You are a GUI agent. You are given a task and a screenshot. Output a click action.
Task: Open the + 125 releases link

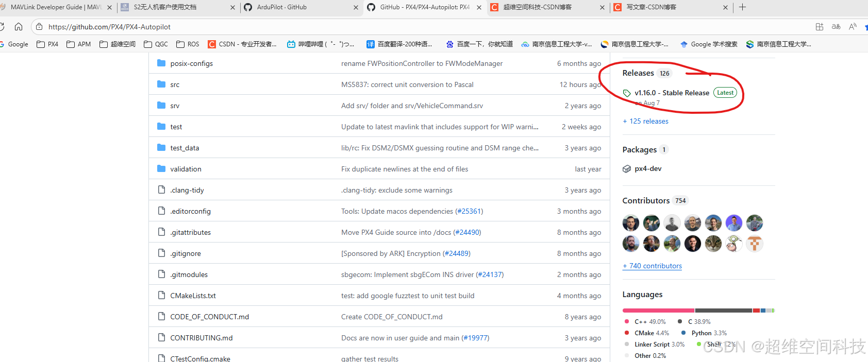[645, 122]
